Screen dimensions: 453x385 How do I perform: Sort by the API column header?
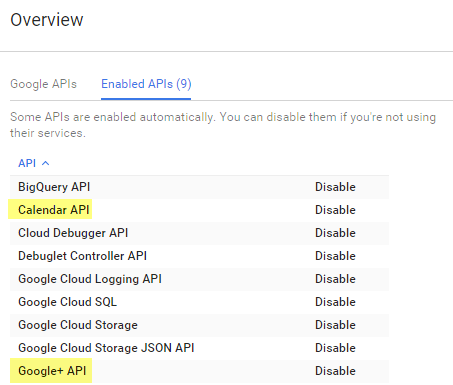pos(27,163)
